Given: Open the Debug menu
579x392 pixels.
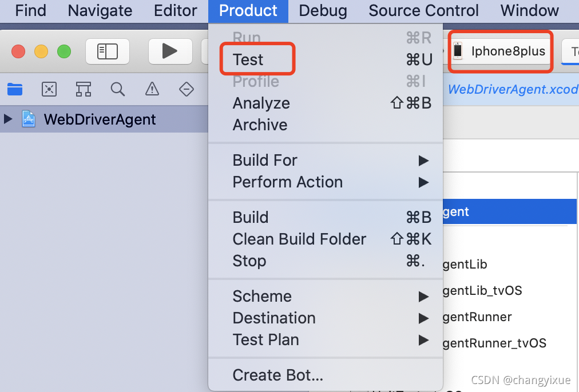Looking at the screenshot, I should [323, 10].
